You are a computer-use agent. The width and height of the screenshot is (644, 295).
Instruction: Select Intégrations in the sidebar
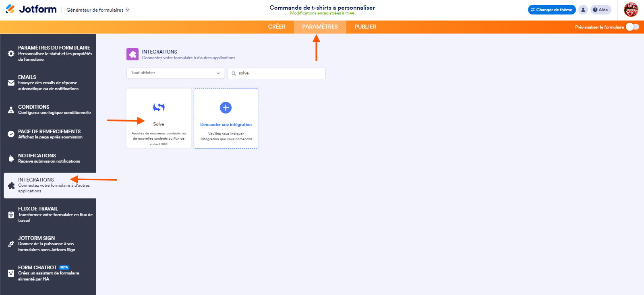[50, 186]
